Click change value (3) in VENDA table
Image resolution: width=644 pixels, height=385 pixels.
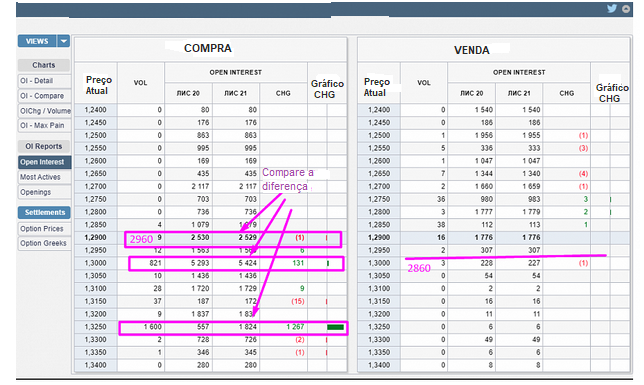point(583,148)
